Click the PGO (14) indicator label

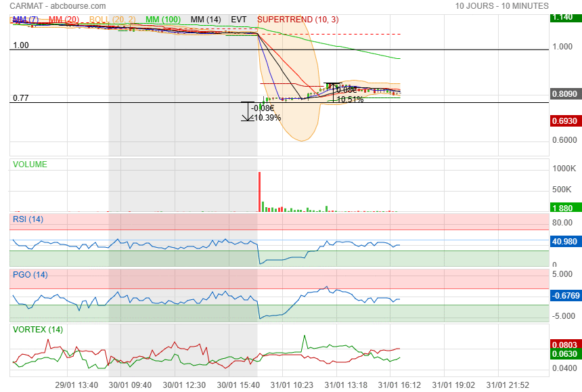pos(30,275)
